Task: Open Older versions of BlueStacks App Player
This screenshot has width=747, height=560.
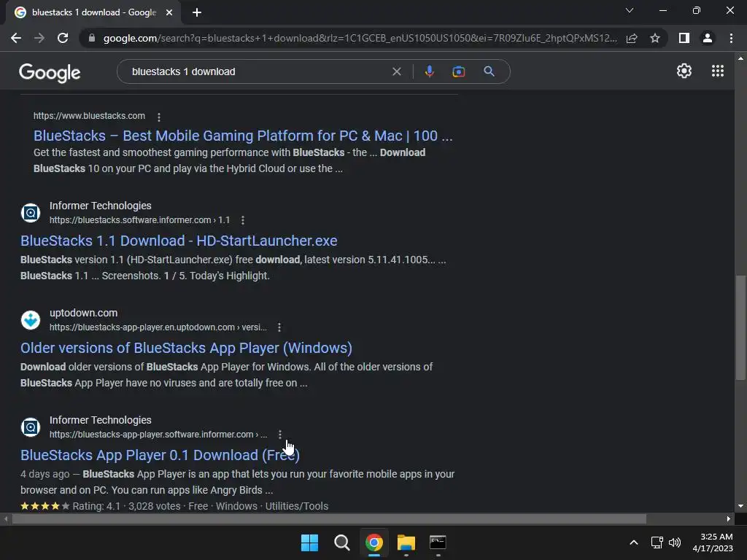Action: (186, 348)
